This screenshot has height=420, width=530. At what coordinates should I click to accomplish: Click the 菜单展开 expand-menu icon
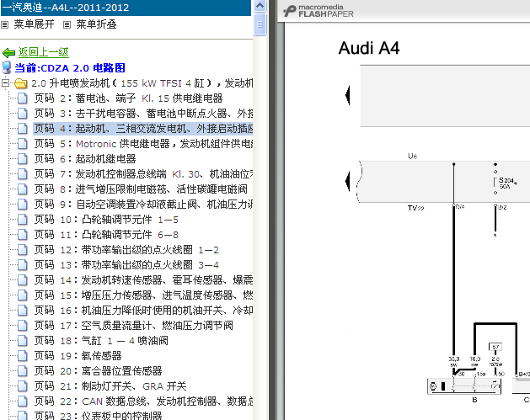tap(5, 24)
